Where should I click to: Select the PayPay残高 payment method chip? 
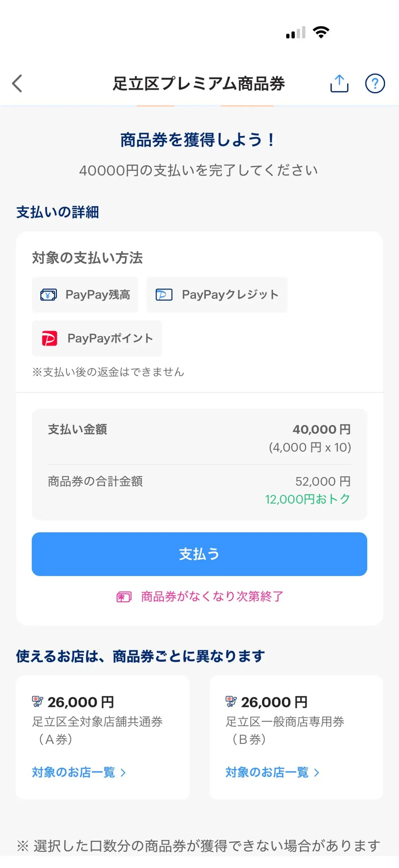tap(85, 295)
